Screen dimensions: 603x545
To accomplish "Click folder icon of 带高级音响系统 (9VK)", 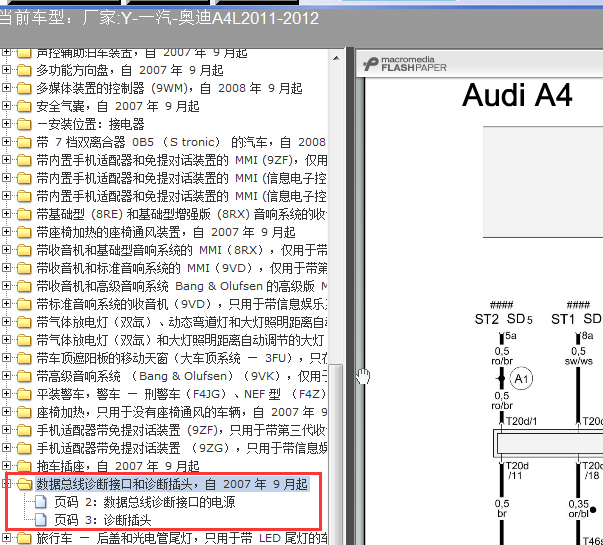I will coord(24,376).
